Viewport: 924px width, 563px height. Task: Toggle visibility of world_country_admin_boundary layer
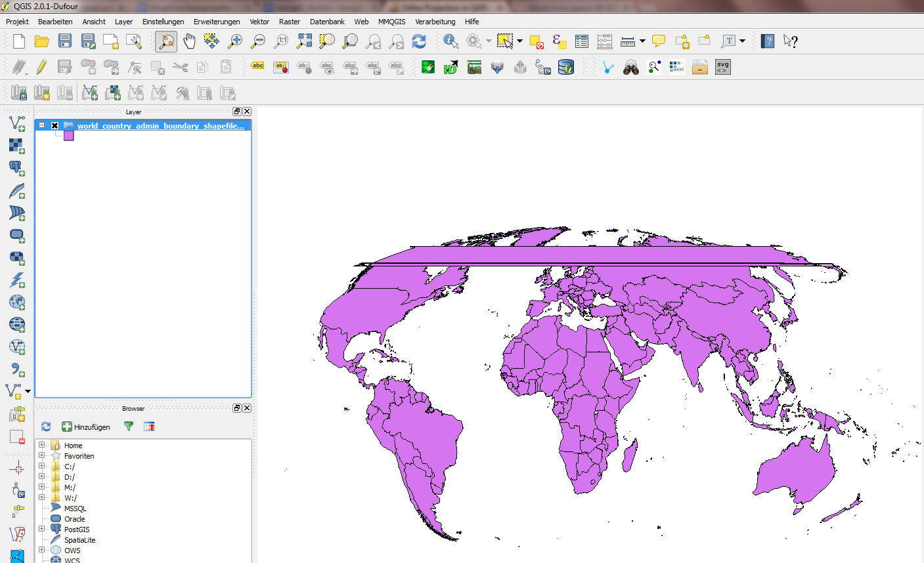[x=55, y=125]
